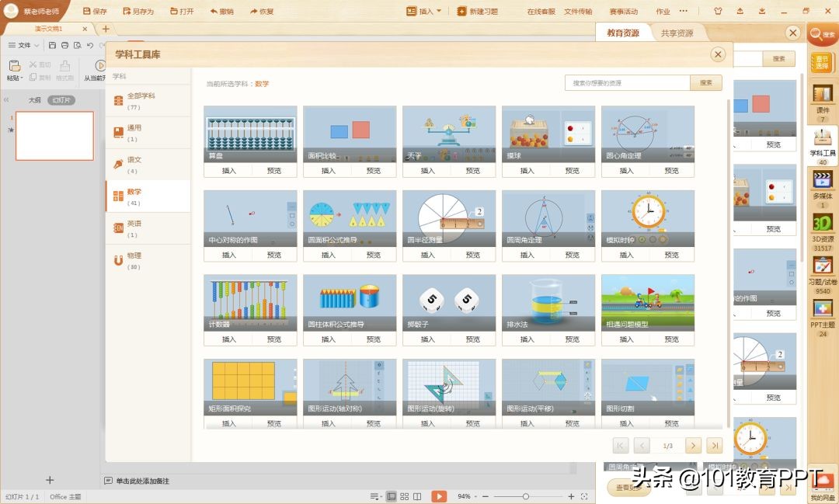
Task: Switch to slide sorter view
Action: click(403, 495)
